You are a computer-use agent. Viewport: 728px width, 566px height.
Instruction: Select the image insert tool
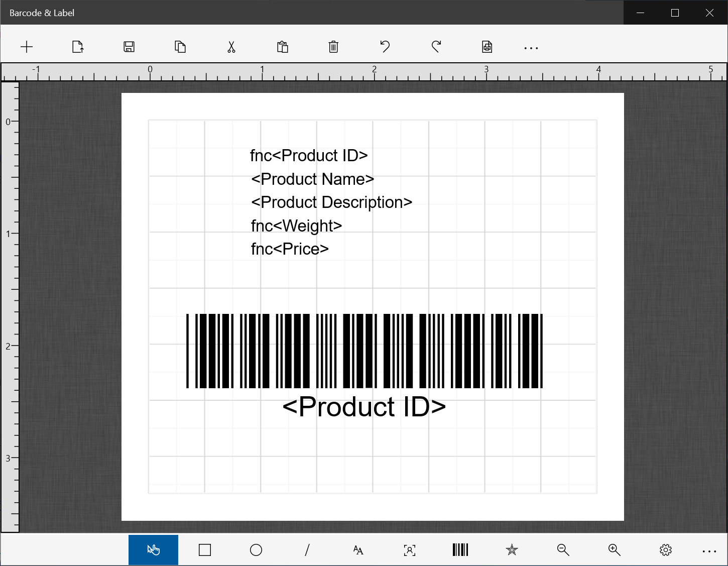tap(410, 550)
